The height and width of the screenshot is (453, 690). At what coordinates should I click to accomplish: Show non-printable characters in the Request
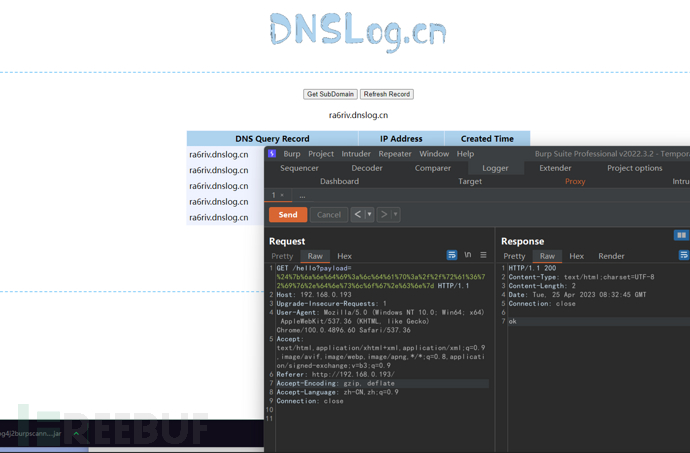click(x=468, y=255)
